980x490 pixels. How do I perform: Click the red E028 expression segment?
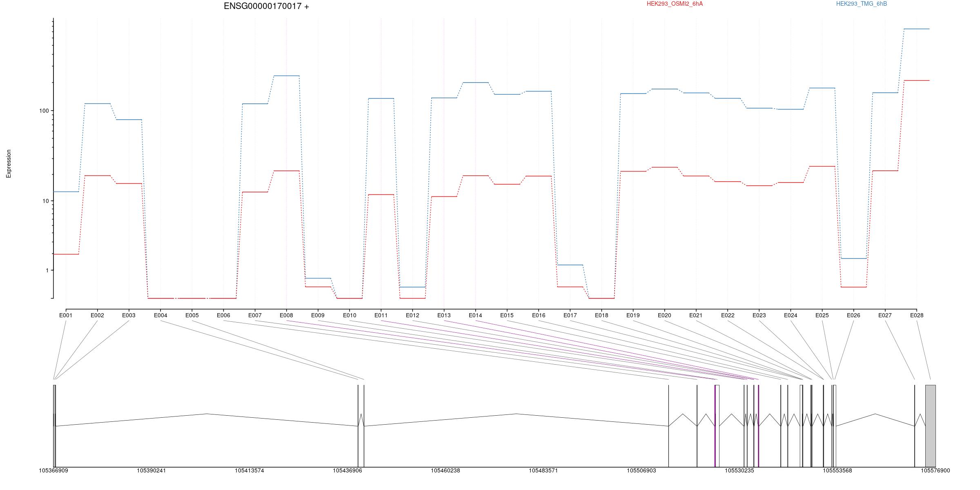(x=917, y=80)
